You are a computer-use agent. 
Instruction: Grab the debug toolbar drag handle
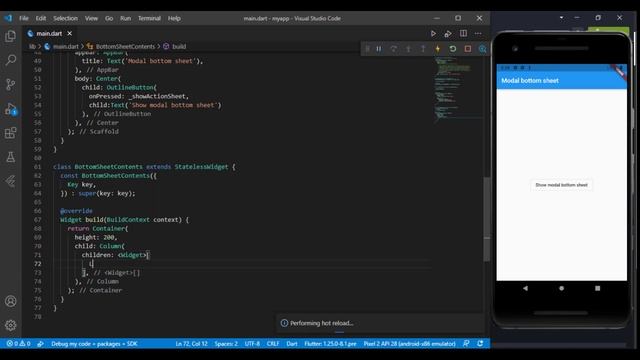(367, 49)
